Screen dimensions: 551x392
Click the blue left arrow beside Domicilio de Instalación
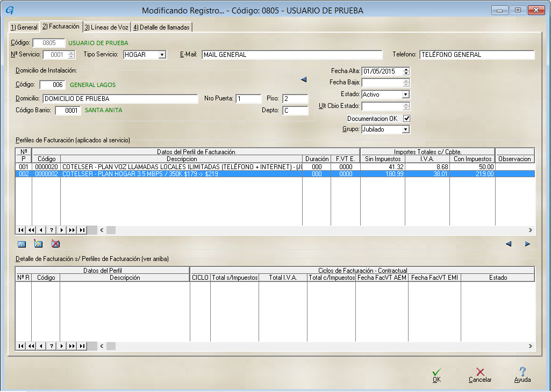[x=304, y=79]
